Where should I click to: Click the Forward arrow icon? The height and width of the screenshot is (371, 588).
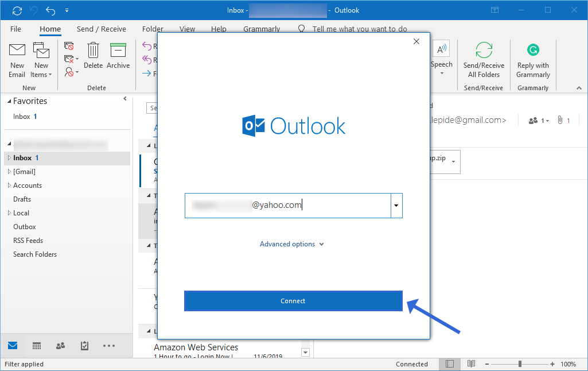147,74
